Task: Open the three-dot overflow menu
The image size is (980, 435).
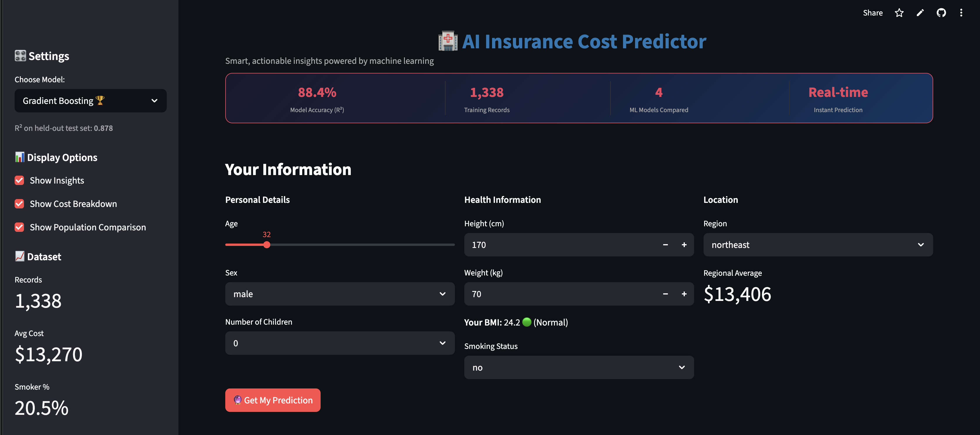Action: click(x=961, y=13)
